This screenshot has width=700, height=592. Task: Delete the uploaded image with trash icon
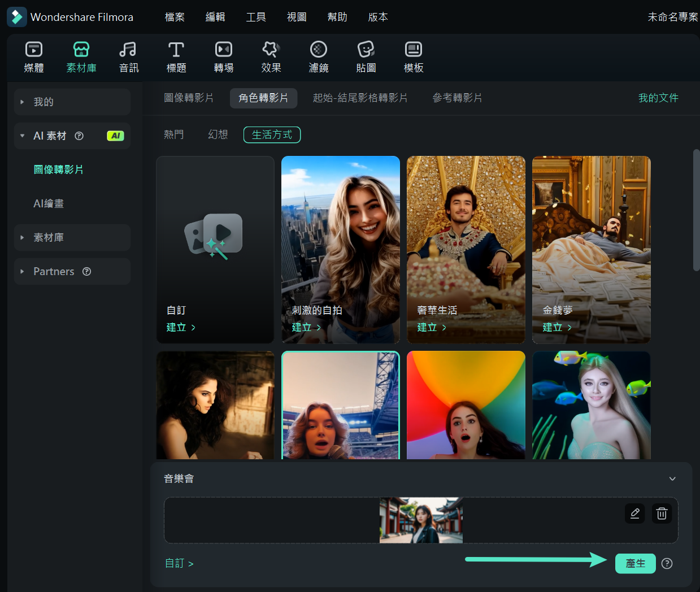pyautogui.click(x=662, y=513)
